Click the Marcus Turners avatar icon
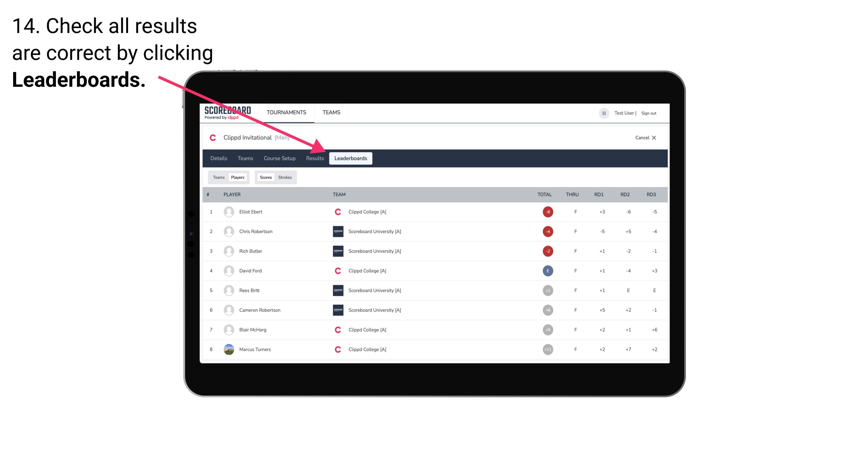The image size is (868, 467). (x=228, y=349)
